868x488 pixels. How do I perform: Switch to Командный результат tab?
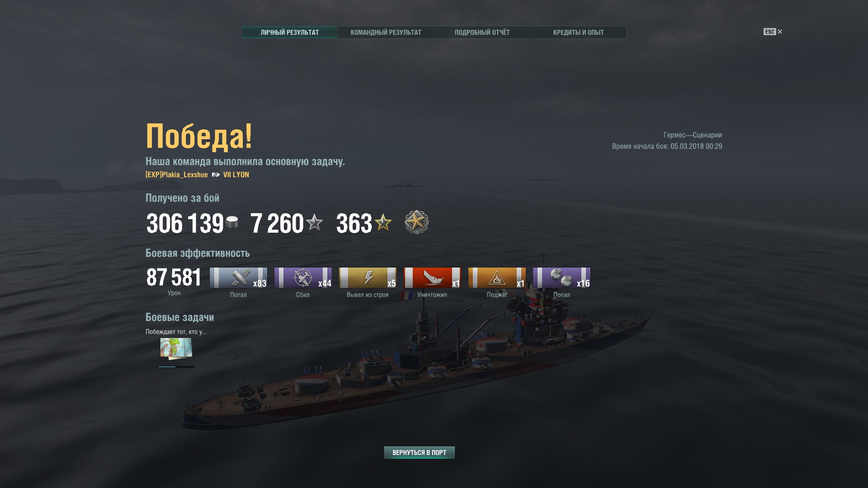click(386, 33)
